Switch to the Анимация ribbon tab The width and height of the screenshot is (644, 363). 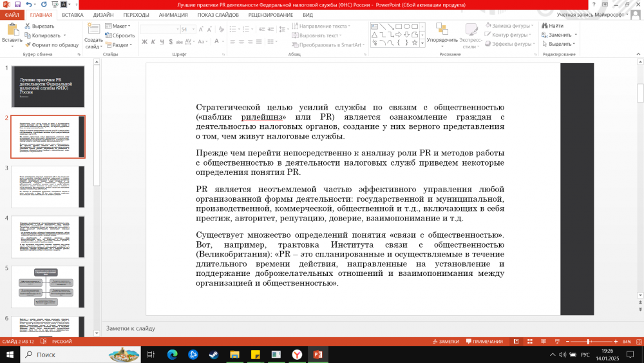(173, 14)
